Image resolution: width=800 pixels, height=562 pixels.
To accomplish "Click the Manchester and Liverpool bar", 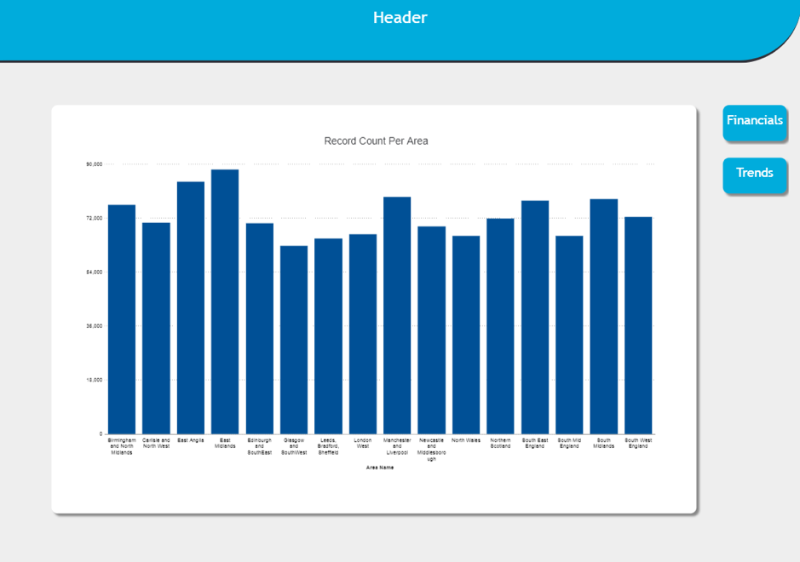I will pyautogui.click(x=397, y=315).
